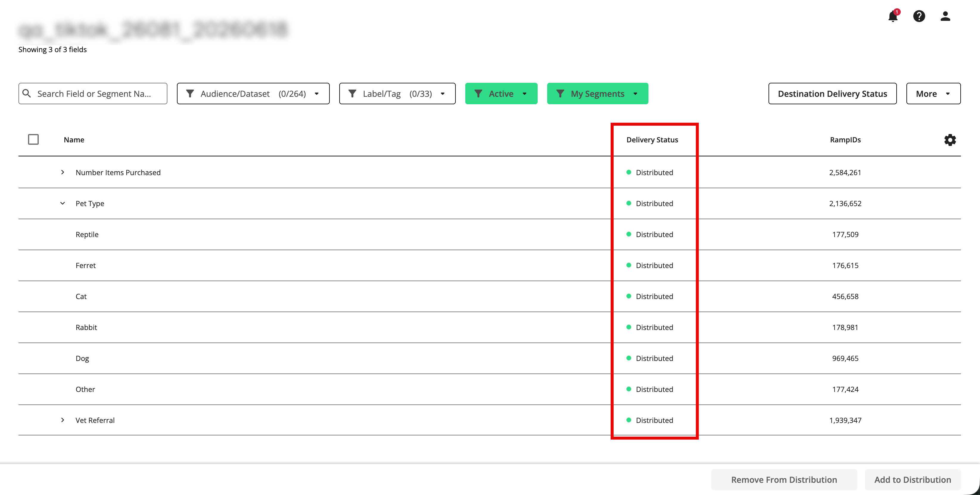Click Remove From Distribution button

point(784,480)
